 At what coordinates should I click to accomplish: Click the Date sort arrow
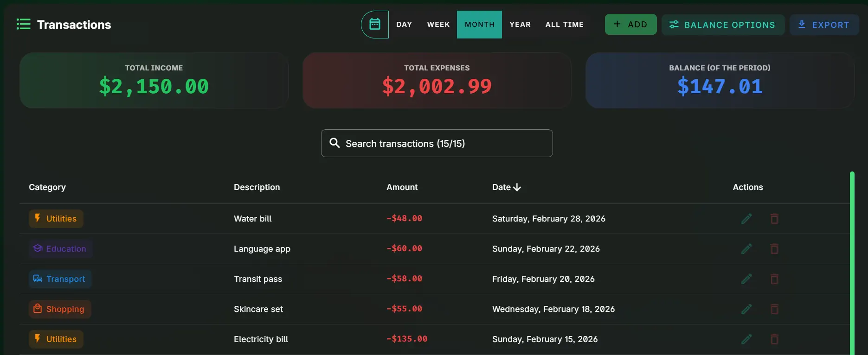pos(517,187)
